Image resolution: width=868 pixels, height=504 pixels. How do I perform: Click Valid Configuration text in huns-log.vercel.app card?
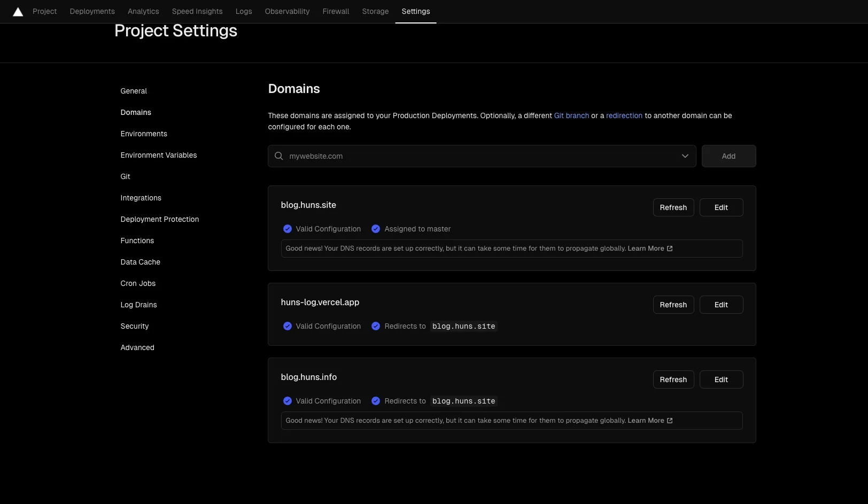(328, 326)
